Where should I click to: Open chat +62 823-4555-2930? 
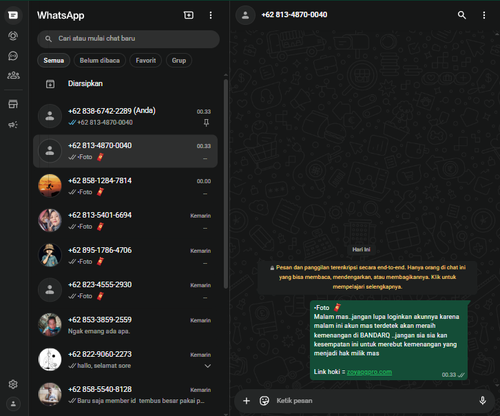pyautogui.click(x=125, y=290)
